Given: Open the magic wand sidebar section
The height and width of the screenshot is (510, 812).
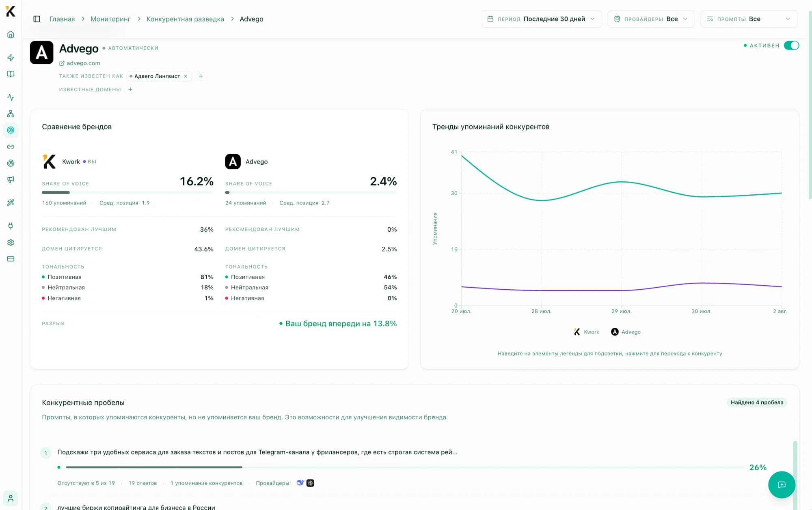Looking at the screenshot, I should point(11,202).
